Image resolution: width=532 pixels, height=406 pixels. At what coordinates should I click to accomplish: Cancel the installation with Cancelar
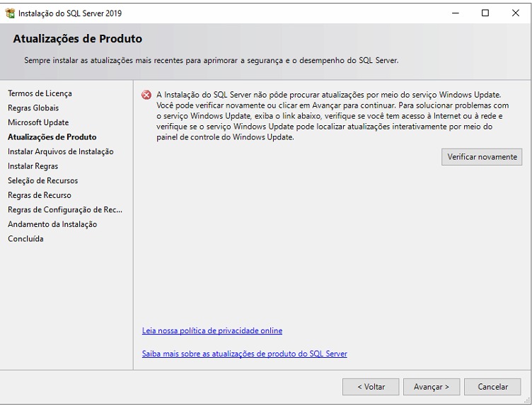pyautogui.click(x=492, y=387)
